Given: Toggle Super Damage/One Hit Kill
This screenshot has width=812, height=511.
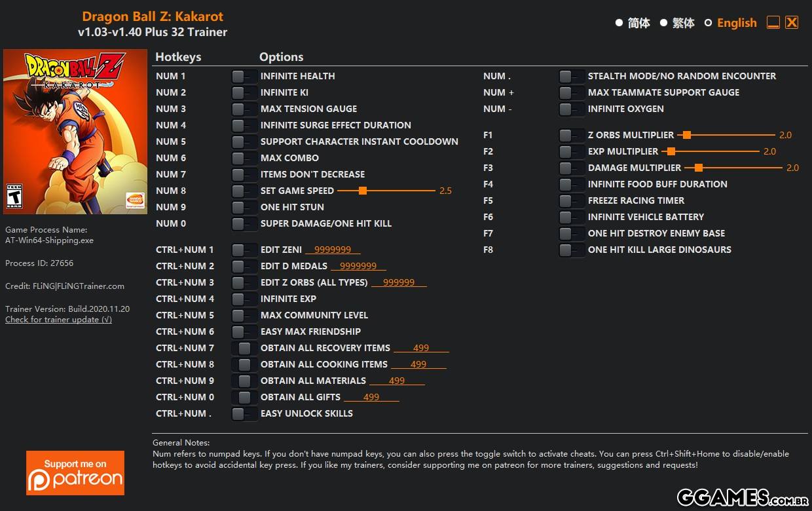Looking at the screenshot, I should [x=244, y=224].
